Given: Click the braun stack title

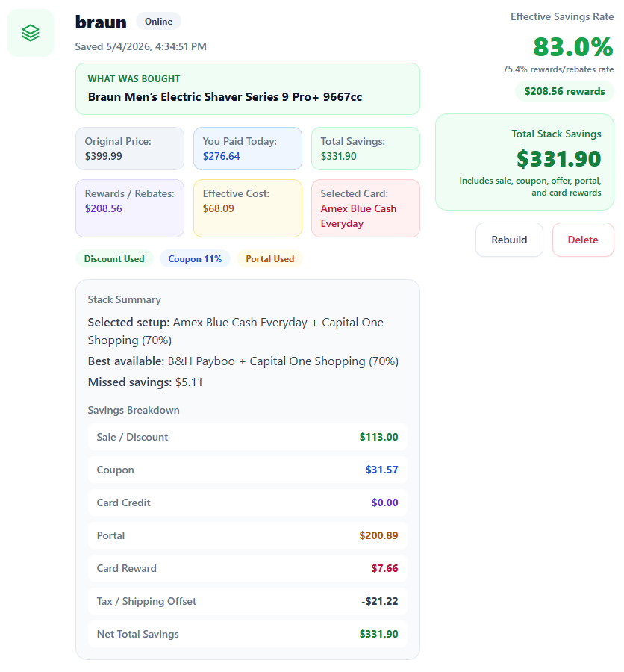Looking at the screenshot, I should pyautogui.click(x=101, y=22).
